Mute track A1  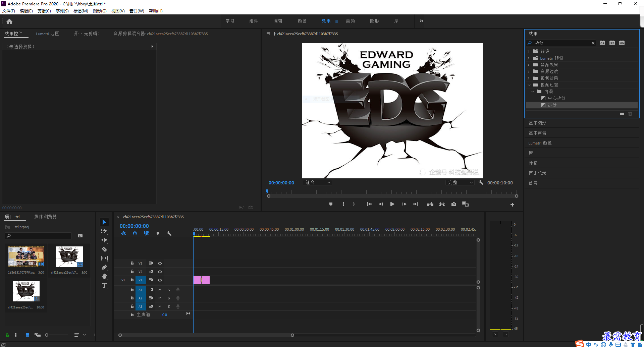pos(160,290)
